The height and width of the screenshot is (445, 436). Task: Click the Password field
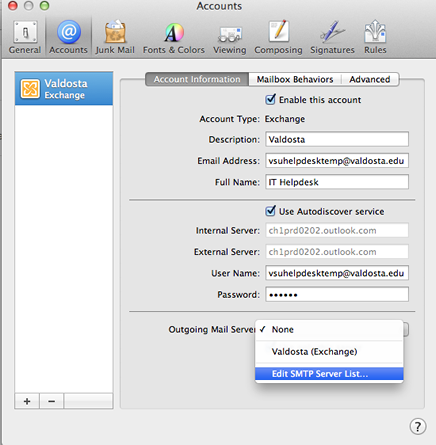coord(337,295)
